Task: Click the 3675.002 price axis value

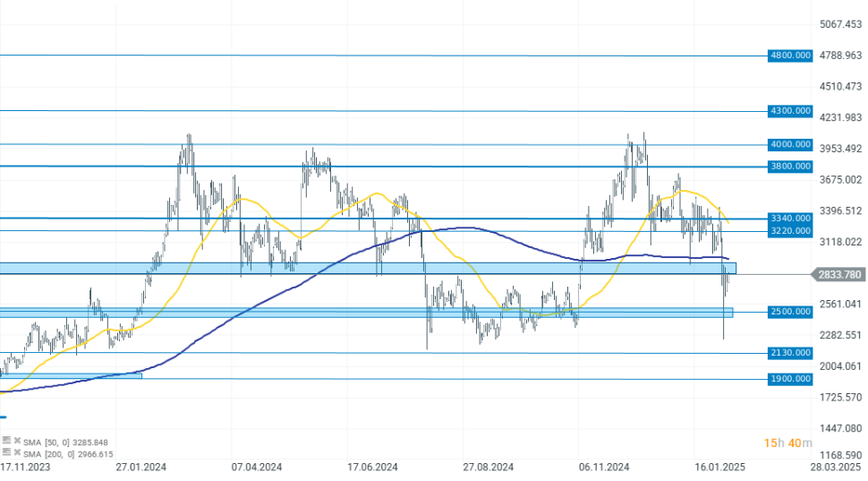Action: pyautogui.click(x=840, y=179)
